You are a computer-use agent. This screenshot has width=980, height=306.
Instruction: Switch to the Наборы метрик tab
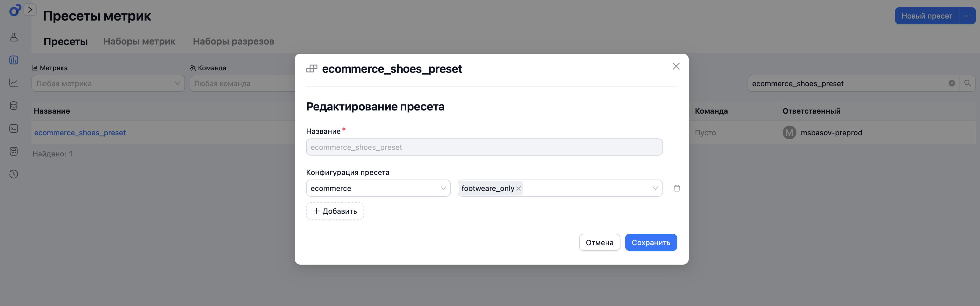139,41
